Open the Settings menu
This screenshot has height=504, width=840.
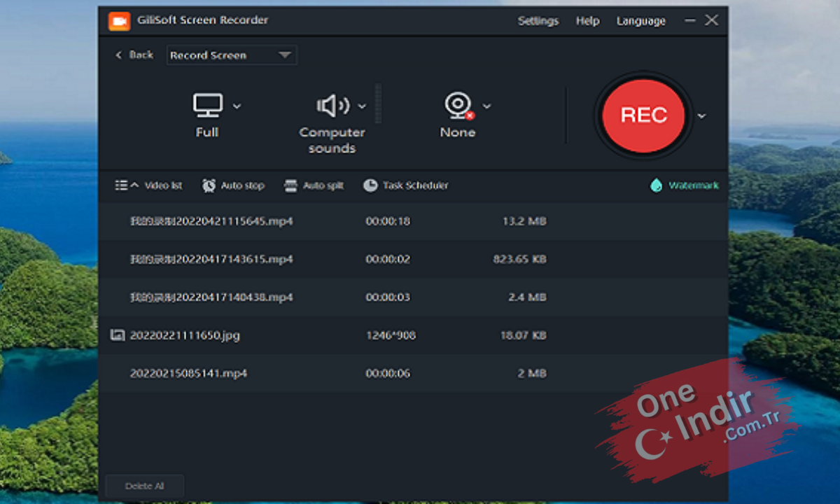[x=538, y=21]
